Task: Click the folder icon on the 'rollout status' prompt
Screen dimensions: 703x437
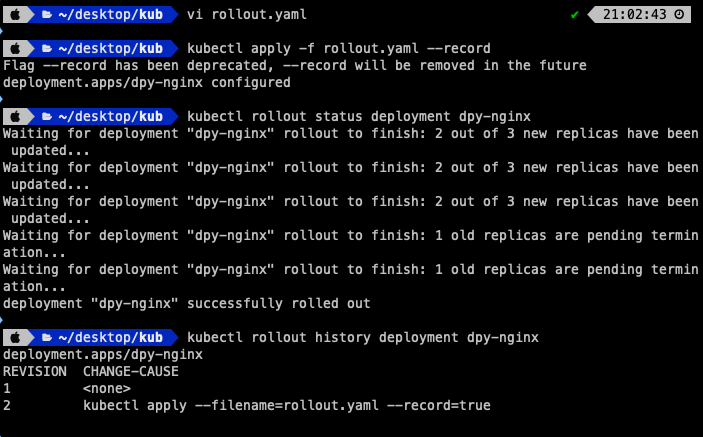Action: click(x=47, y=117)
